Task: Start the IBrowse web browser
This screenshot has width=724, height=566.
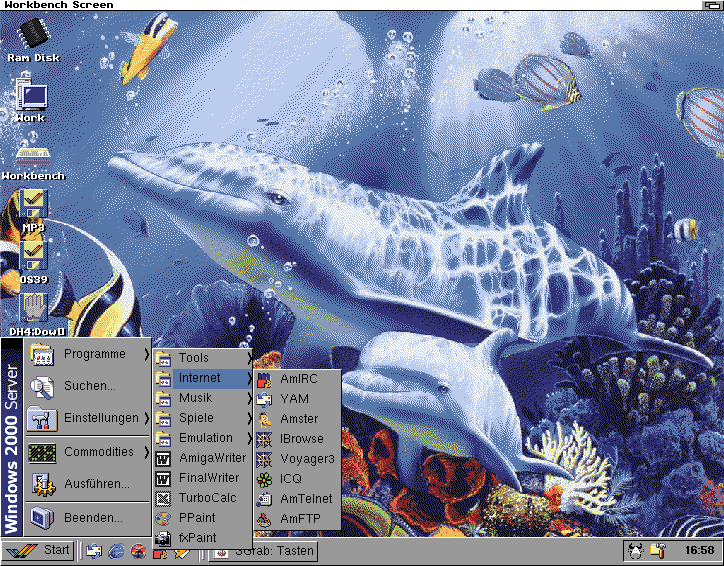Action: [x=301, y=439]
